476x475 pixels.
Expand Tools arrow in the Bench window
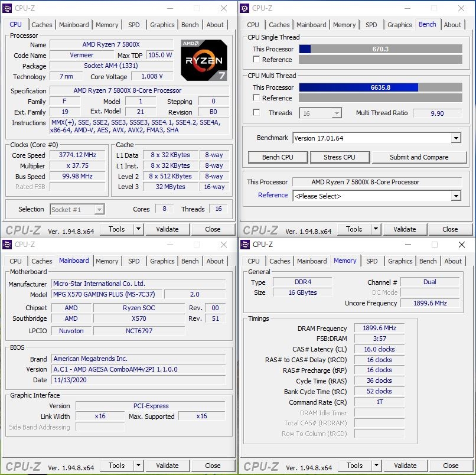pyautogui.click(x=376, y=229)
